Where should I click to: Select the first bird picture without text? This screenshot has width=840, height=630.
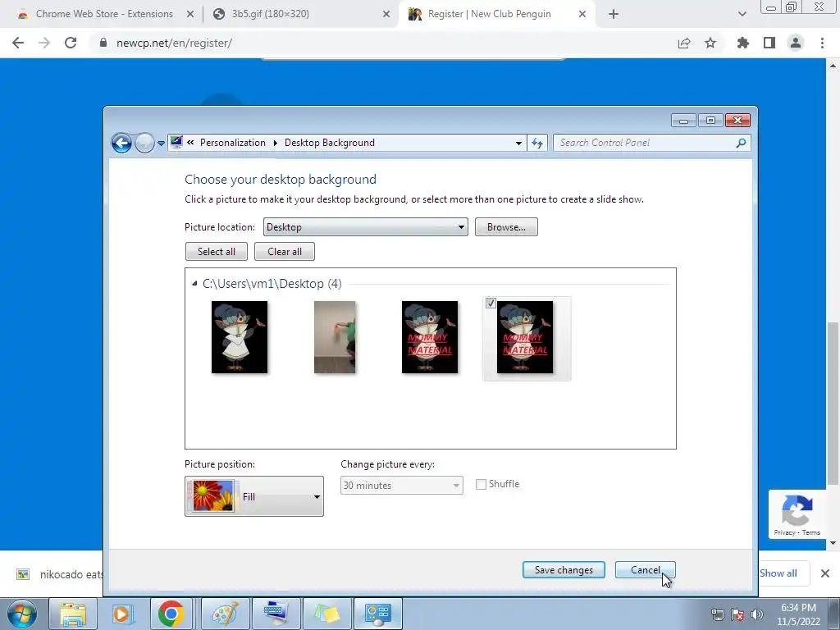240,337
